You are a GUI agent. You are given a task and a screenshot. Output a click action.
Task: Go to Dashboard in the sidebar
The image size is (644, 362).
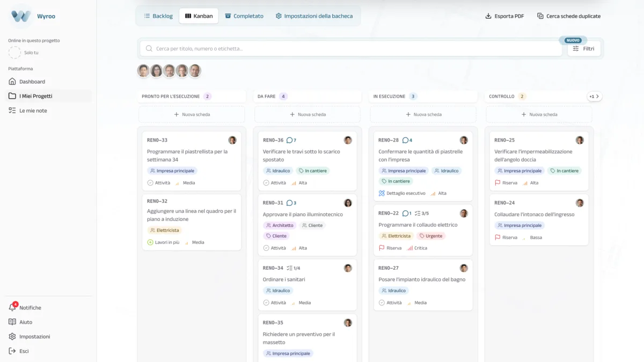[x=49, y=82]
